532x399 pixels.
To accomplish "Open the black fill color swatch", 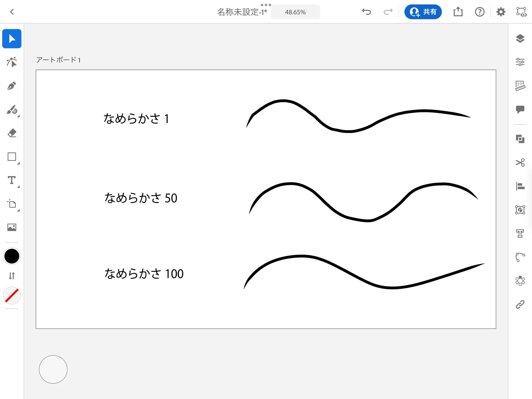I will coord(12,256).
